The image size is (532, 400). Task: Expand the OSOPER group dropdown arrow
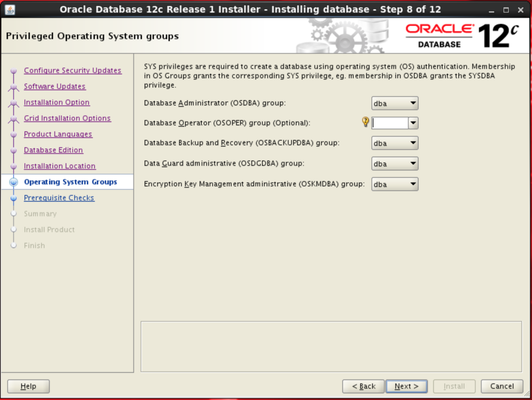click(413, 123)
